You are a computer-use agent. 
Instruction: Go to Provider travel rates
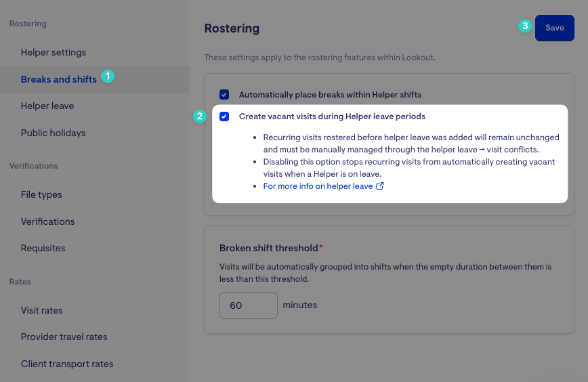tap(64, 337)
